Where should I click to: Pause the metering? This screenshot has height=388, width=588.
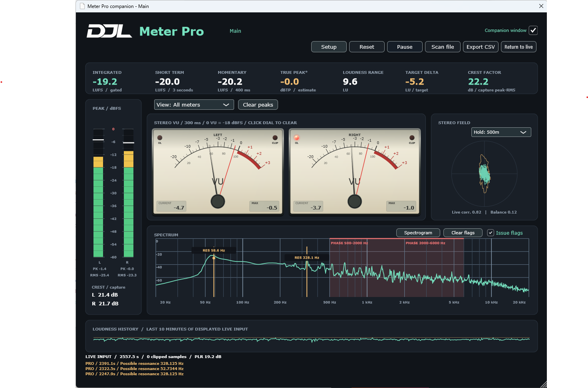click(x=405, y=47)
